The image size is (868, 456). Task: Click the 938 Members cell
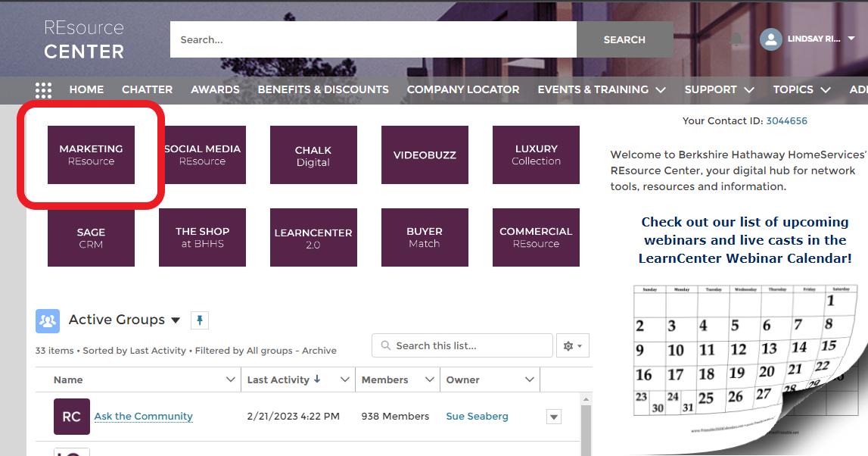(395, 416)
